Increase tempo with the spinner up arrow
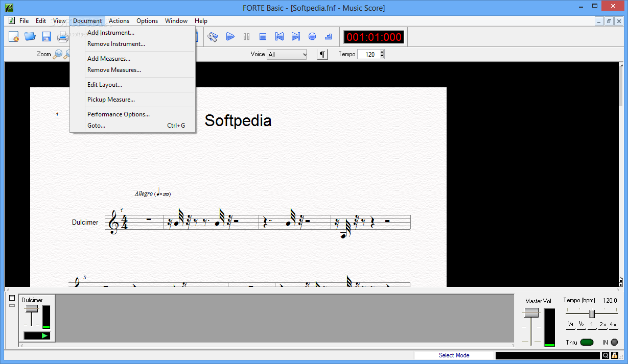Screen dimensions: 628x364 [382, 52]
